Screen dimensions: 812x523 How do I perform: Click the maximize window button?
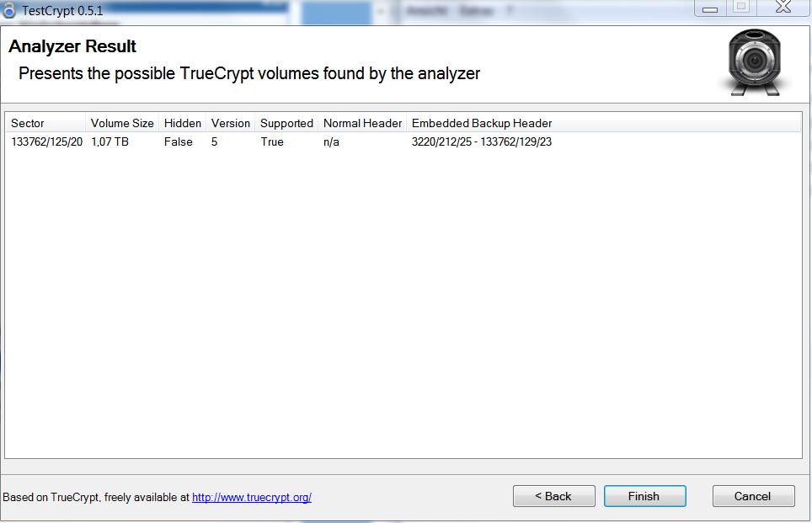click(x=741, y=8)
